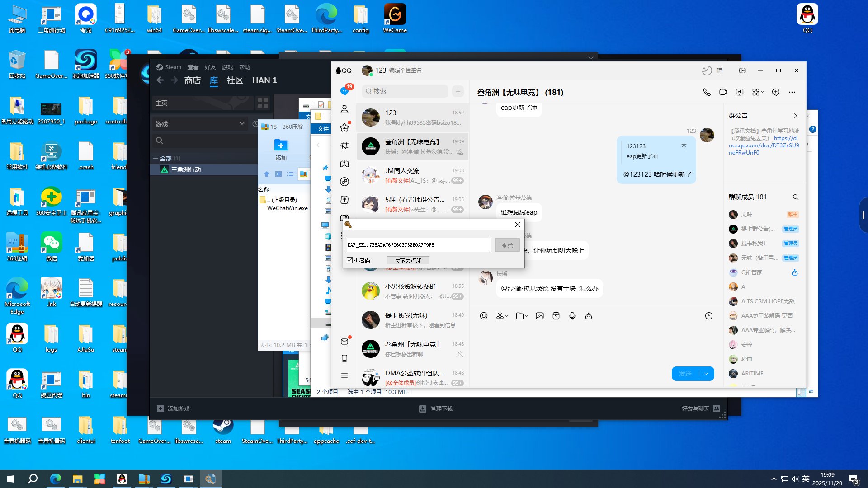The width and height of the screenshot is (868, 488).
Task: Click the microphone voice message icon
Action: [572, 316]
